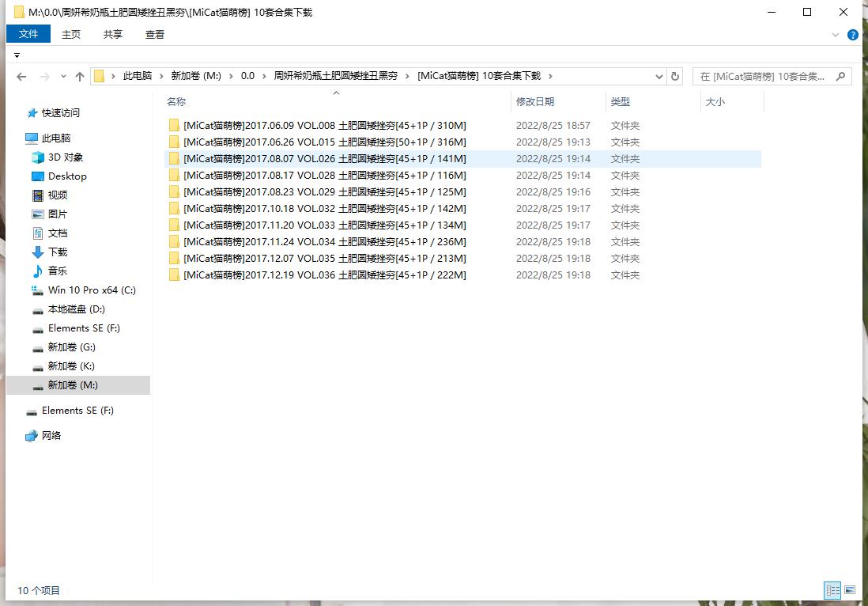
Task: Select 快速访问 in the navigation pane
Action: coord(61,113)
